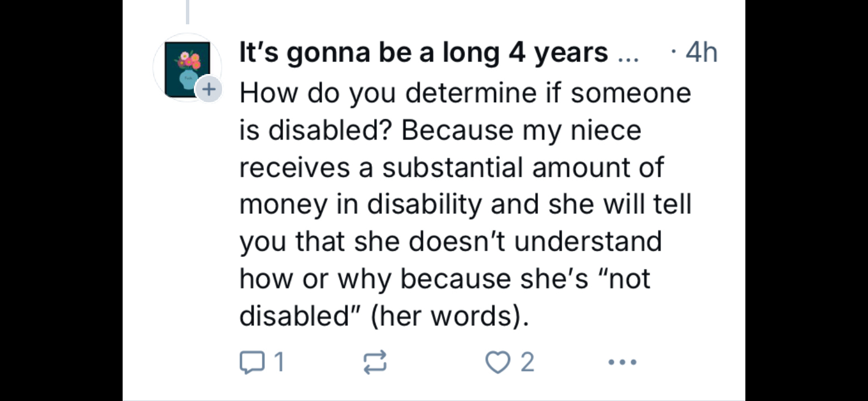Open profile "It's gonna be a long 4 years"
Image resolution: width=868 pixels, height=401 pixels.
(x=424, y=53)
